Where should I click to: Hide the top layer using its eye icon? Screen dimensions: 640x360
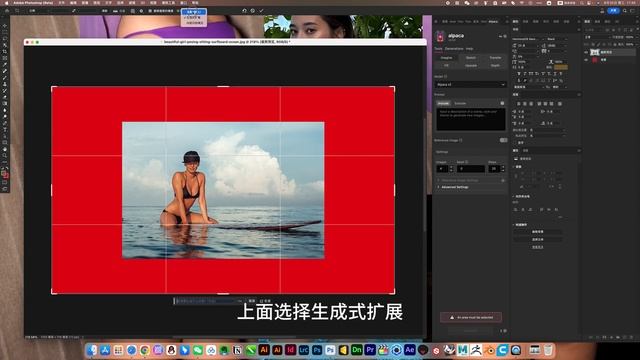tap(587, 52)
